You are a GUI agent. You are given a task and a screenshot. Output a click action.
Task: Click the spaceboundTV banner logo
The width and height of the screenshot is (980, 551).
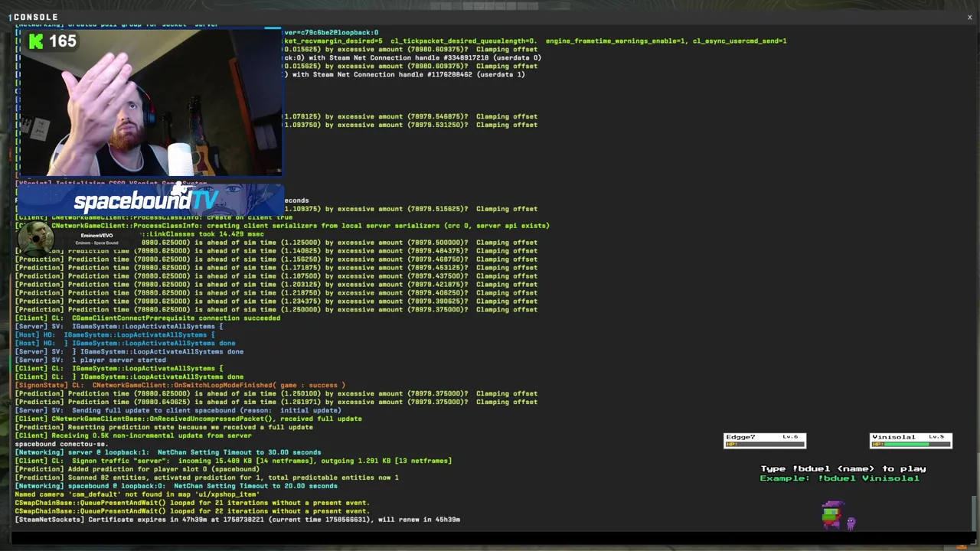146,201
